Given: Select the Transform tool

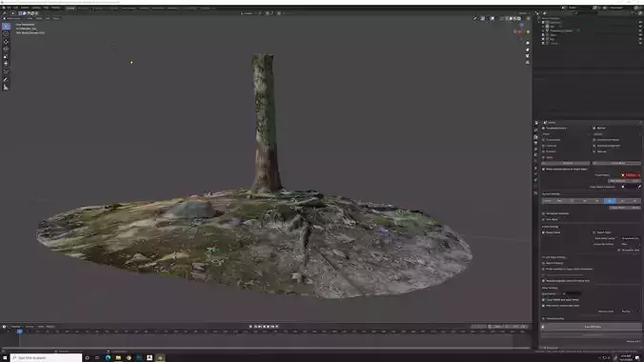Looking at the screenshot, I should [6, 64].
